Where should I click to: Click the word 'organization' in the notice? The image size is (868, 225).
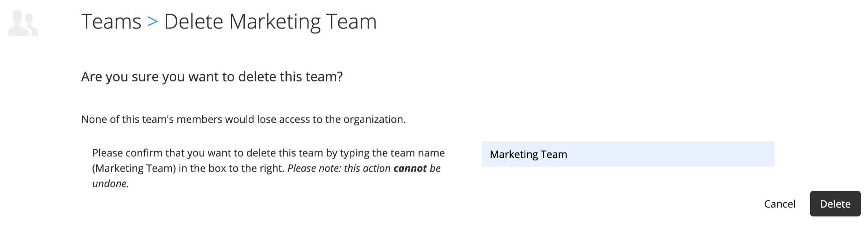pos(373,120)
